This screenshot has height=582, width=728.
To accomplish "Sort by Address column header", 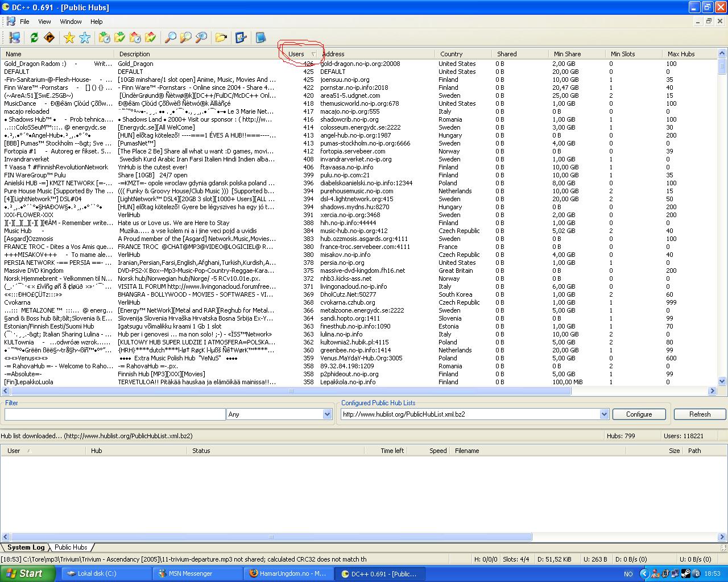I will [377, 54].
